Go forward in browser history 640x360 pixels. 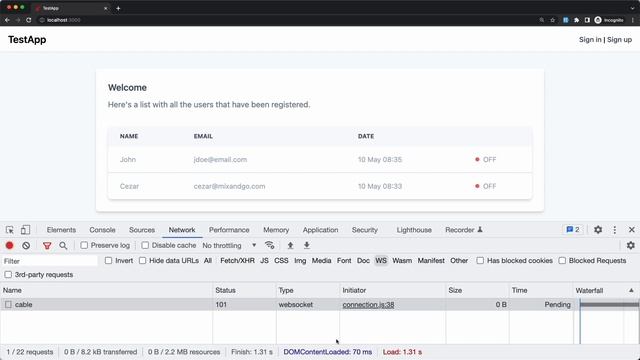click(x=18, y=20)
